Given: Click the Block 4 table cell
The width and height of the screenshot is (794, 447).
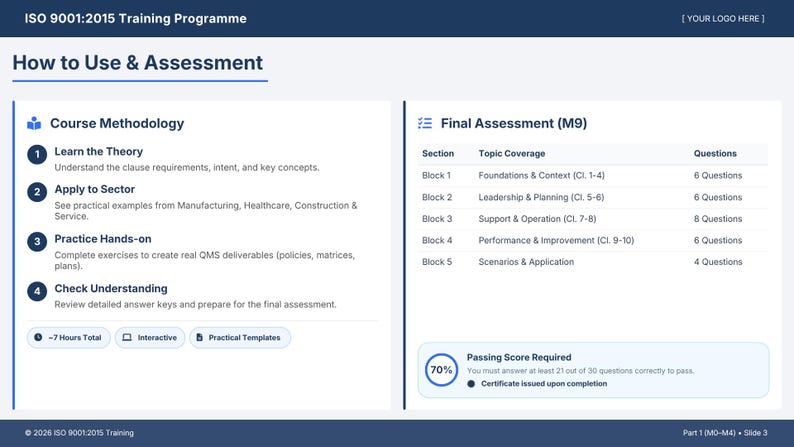Looking at the screenshot, I should point(437,240).
